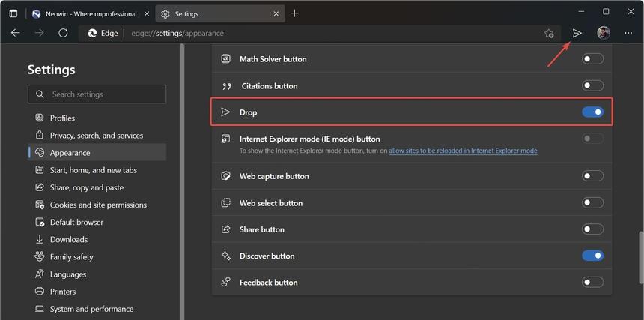The width and height of the screenshot is (644, 320).
Task: Select the Settings tab
Action: tap(217, 13)
